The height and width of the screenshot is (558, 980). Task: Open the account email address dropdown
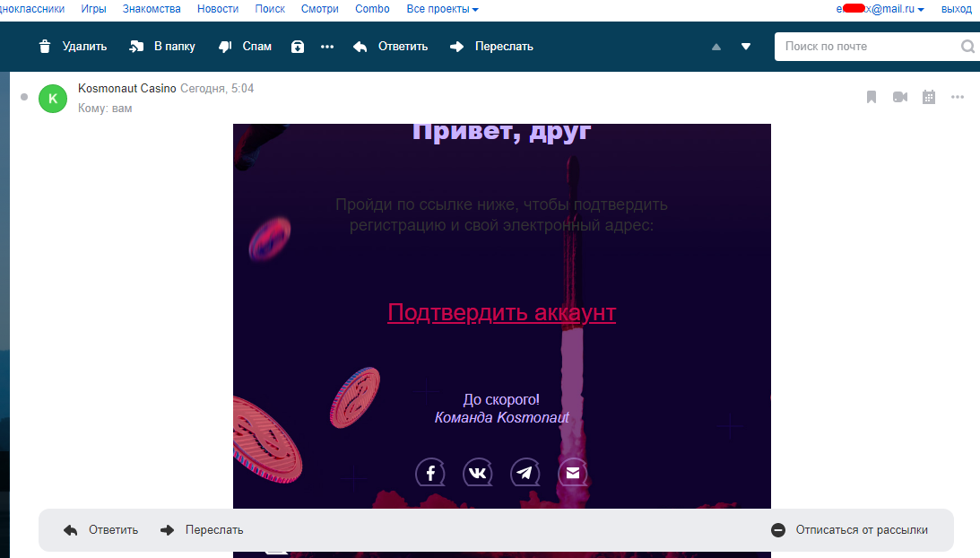[x=880, y=9]
